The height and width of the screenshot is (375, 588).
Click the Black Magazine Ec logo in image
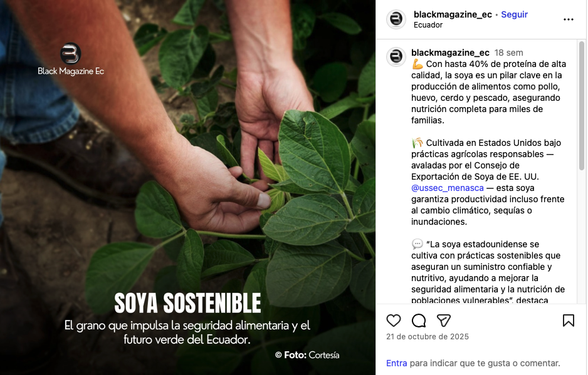[70, 59]
